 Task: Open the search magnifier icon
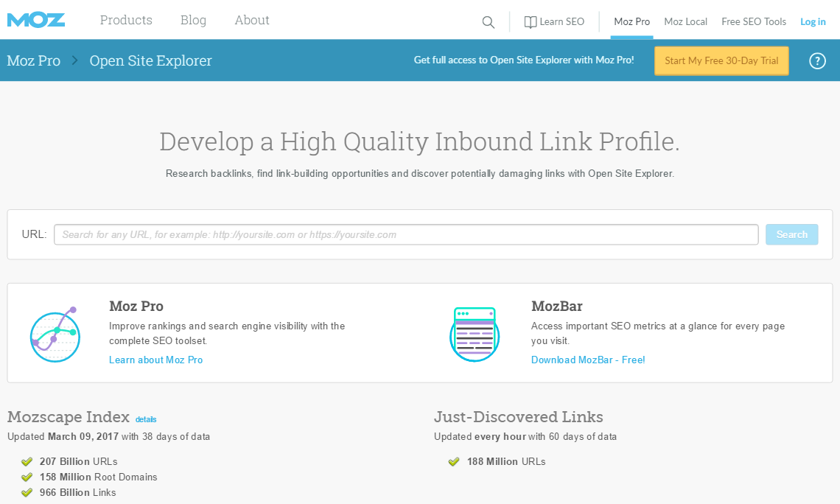[488, 22]
